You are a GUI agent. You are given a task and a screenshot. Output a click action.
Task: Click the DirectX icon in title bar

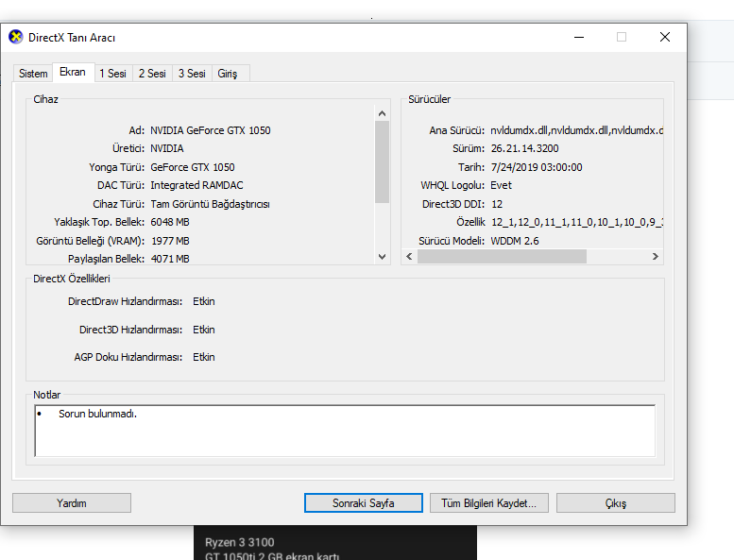tap(15, 37)
